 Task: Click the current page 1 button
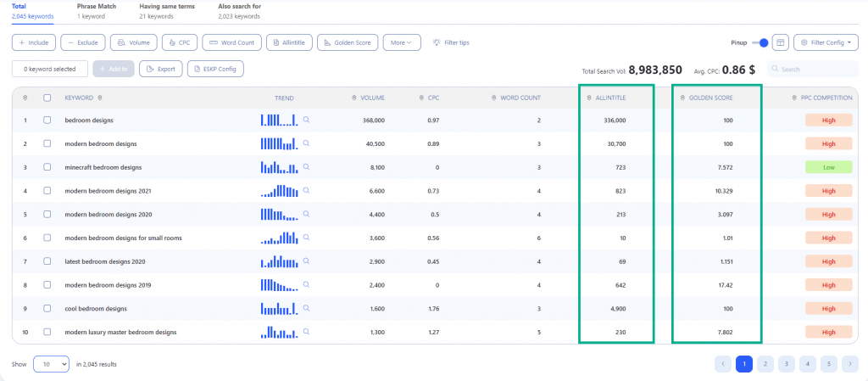point(744,364)
